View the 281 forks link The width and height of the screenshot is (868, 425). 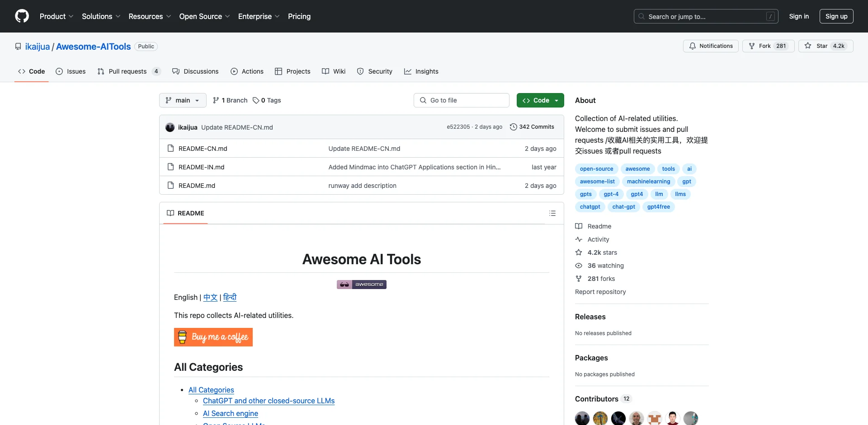point(595,279)
